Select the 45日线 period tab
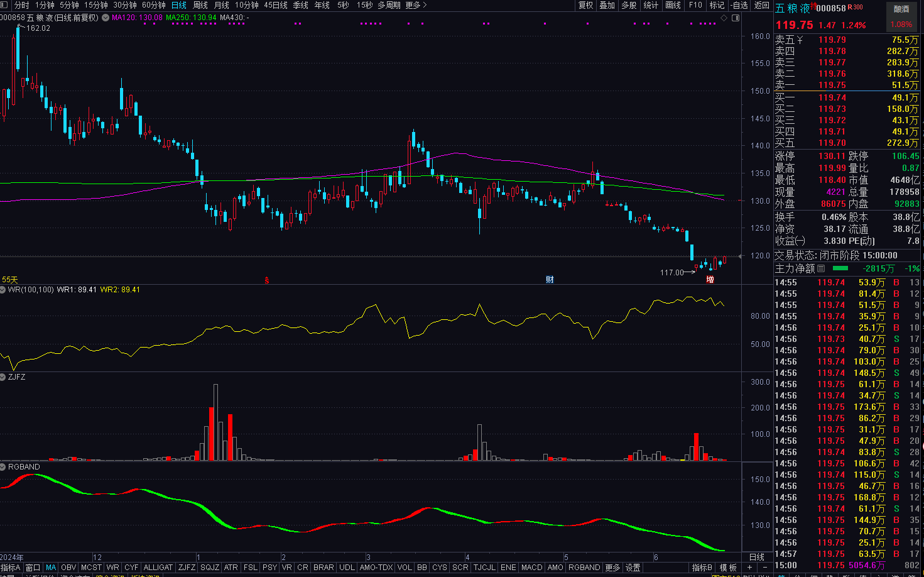The width and height of the screenshot is (924, 577). pyautogui.click(x=276, y=5)
